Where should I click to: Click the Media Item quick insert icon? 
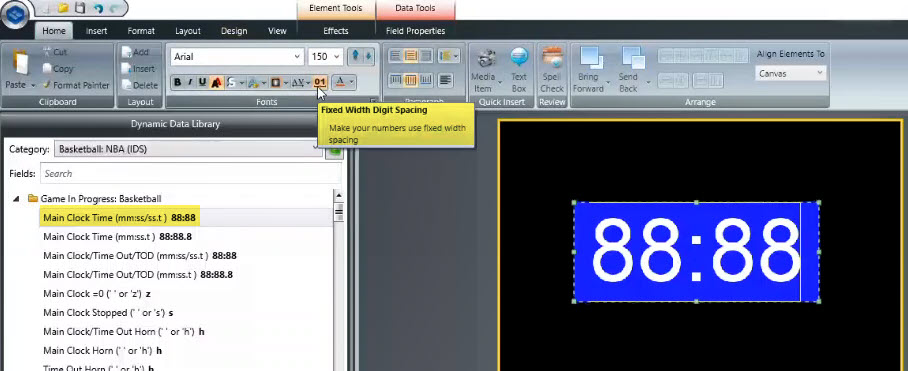pyautogui.click(x=487, y=58)
